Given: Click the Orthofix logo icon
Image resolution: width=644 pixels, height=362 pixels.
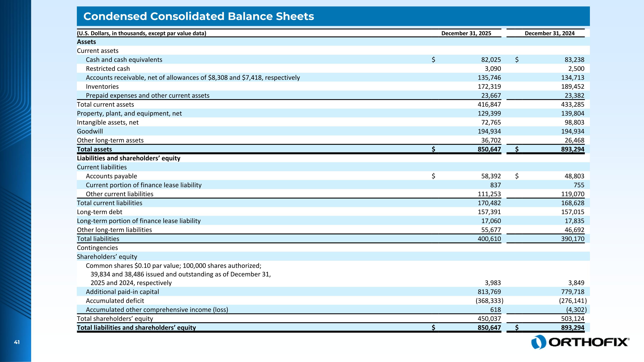Looking at the screenshot, I should pos(539,342).
